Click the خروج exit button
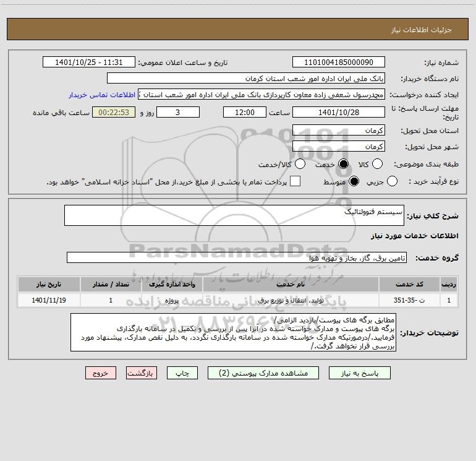 pos(101,373)
